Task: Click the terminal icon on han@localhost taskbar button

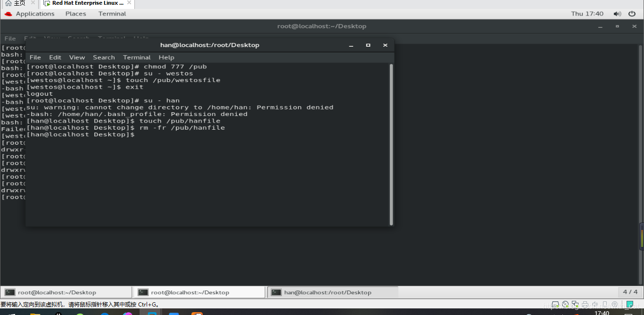Action: coord(276,292)
